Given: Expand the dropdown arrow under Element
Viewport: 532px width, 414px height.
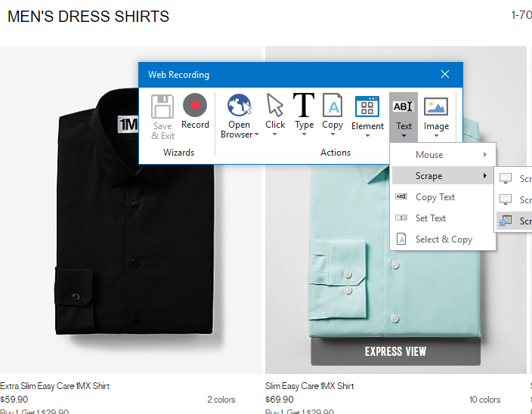Looking at the screenshot, I should point(367,136).
